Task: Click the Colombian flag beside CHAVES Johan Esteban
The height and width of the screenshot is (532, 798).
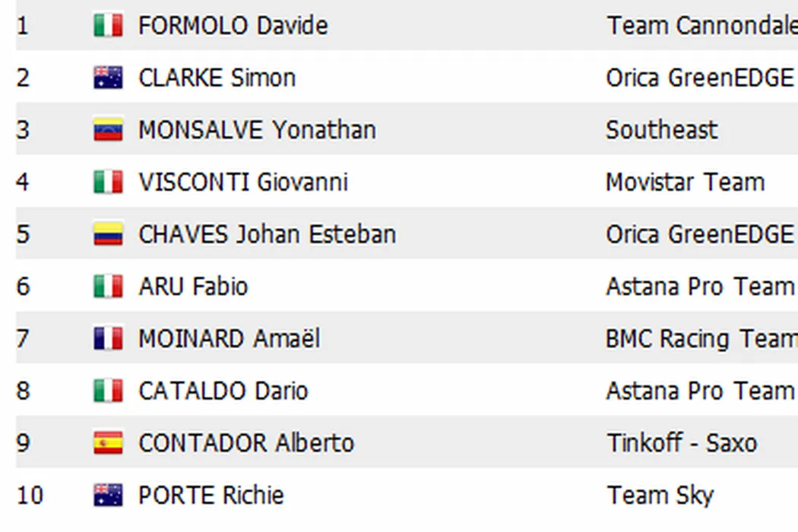Action: pyautogui.click(x=108, y=234)
